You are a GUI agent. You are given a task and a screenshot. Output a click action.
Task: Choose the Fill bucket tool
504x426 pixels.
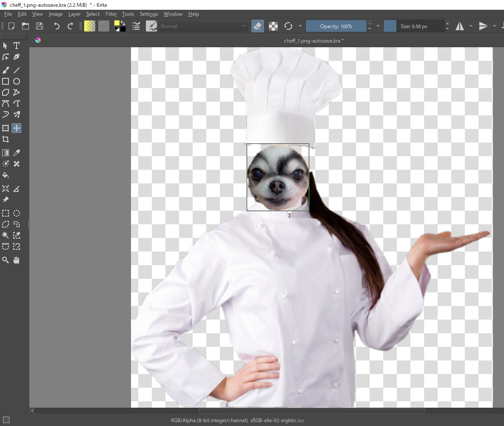pos(6,175)
